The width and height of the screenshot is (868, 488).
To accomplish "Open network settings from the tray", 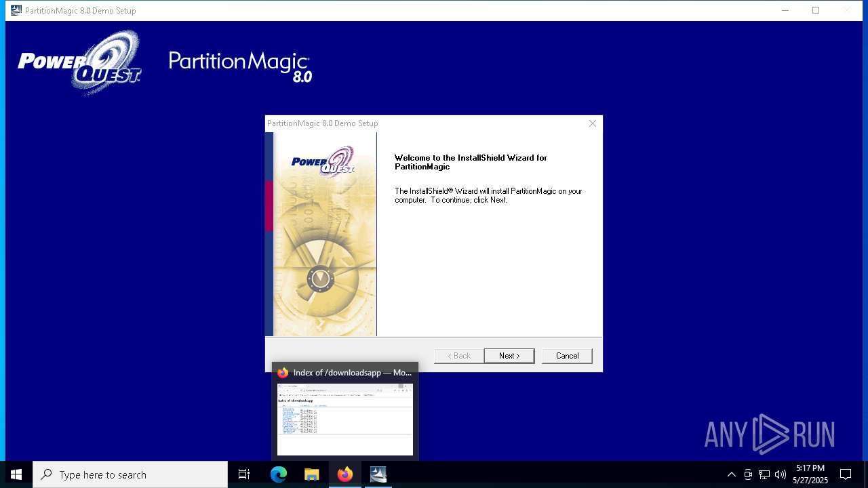I will [764, 474].
